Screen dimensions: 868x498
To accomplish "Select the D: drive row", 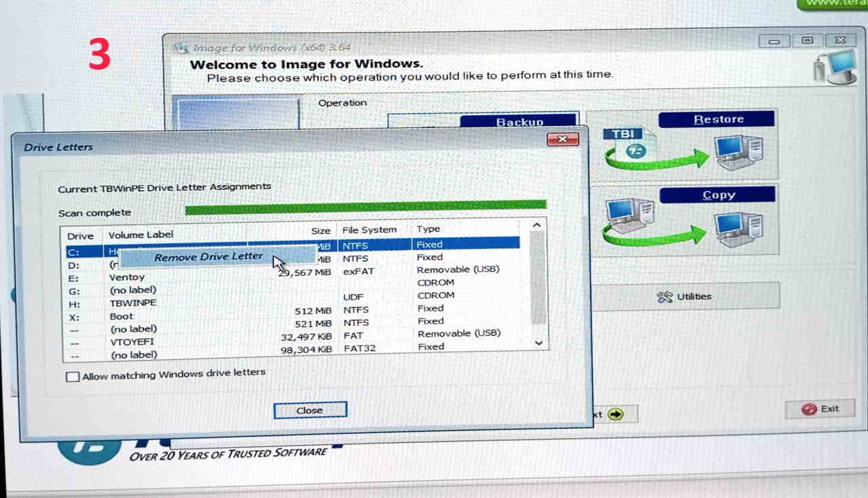I will coord(292,260).
